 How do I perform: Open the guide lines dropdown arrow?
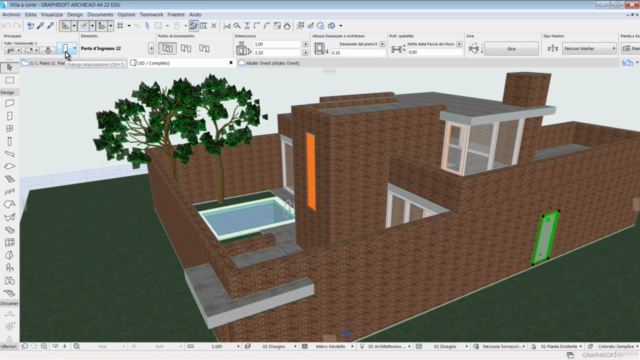click(74, 26)
